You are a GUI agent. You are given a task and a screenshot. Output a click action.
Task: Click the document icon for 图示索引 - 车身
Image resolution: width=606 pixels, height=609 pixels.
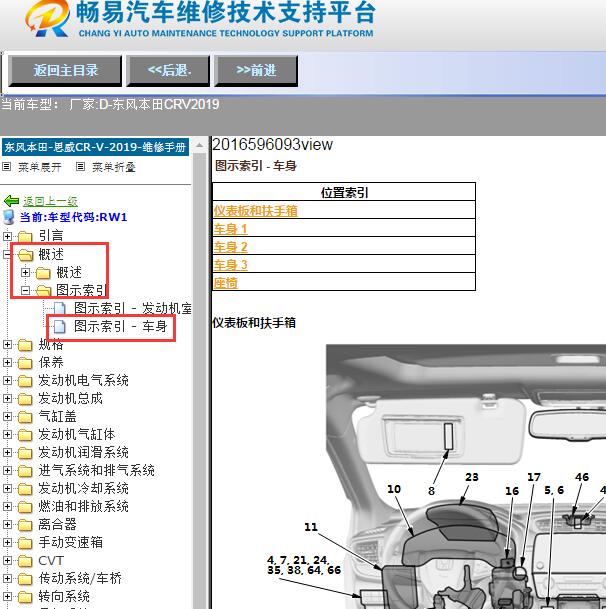59,326
